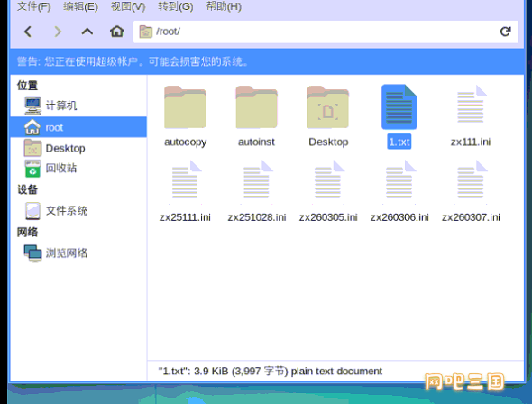
Task: Reload the current folder view
Action: click(506, 32)
